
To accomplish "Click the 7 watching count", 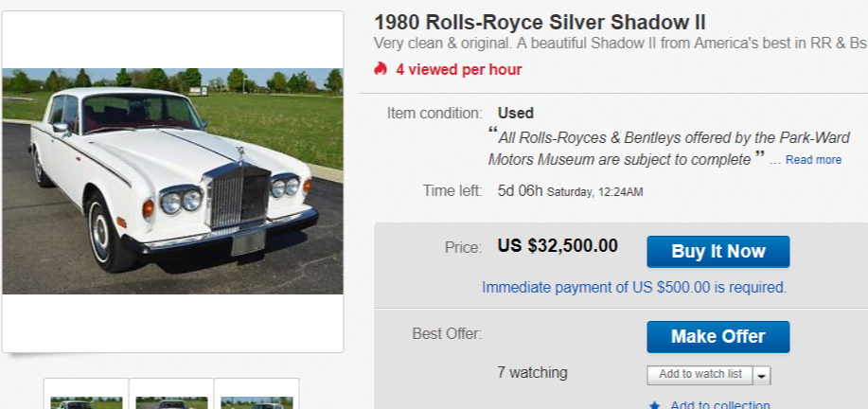I will pos(532,373).
